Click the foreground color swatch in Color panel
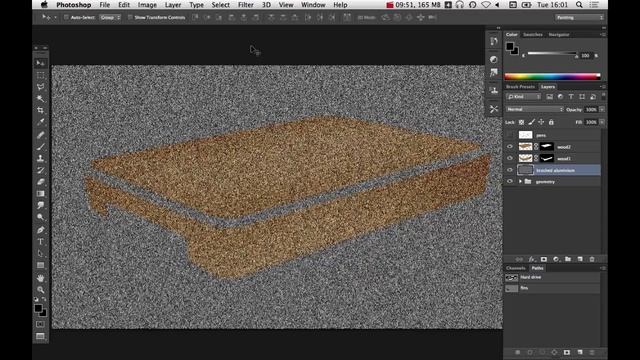 tap(510, 47)
